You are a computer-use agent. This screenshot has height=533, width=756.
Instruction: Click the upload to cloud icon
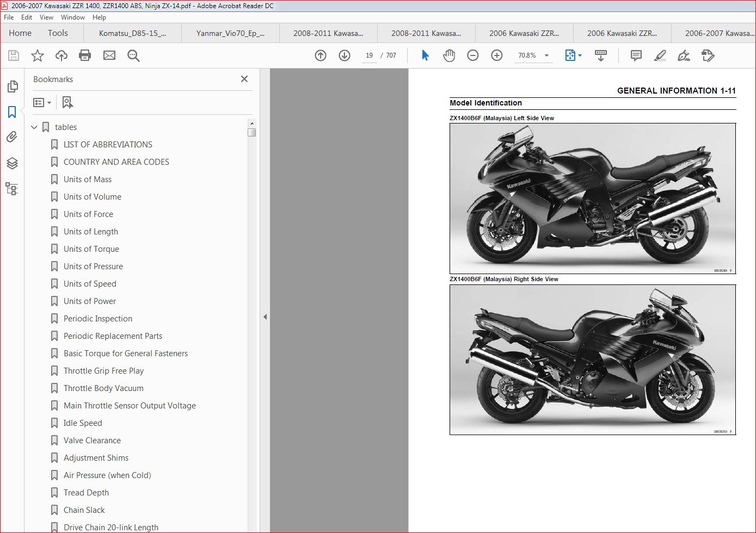coord(62,55)
